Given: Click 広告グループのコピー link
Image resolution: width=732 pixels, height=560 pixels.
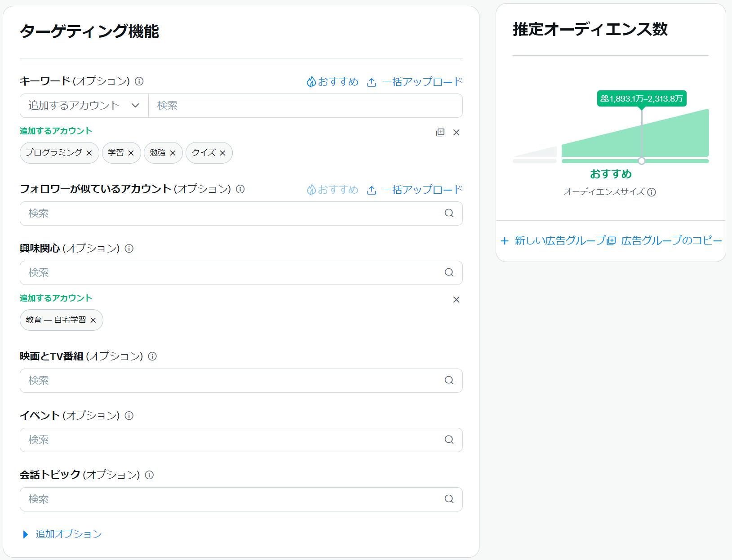Looking at the screenshot, I should point(671,241).
